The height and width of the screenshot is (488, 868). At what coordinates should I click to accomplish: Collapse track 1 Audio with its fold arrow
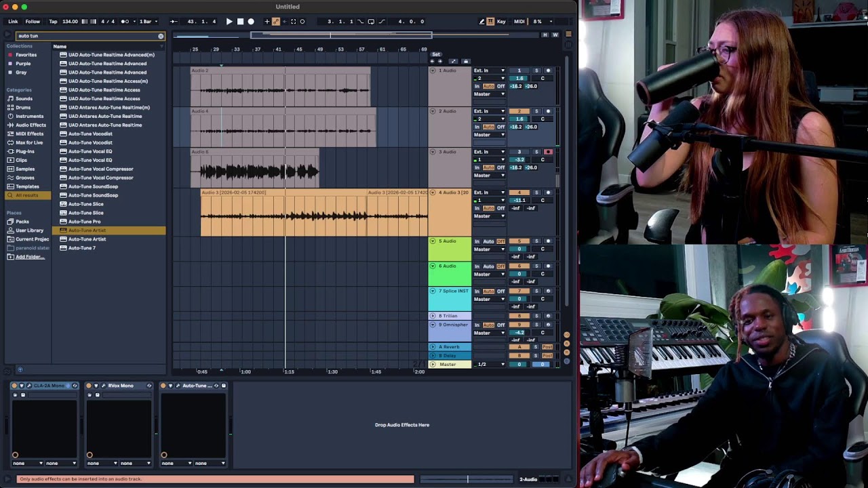433,70
